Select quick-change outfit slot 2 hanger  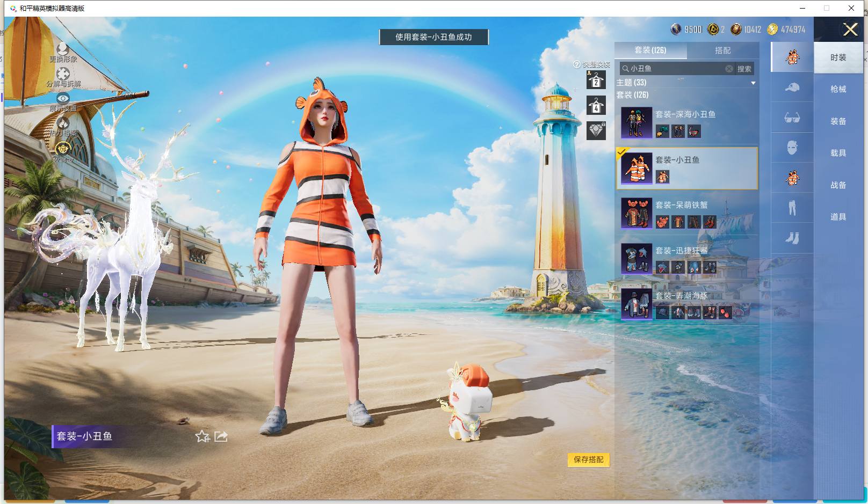pos(596,80)
